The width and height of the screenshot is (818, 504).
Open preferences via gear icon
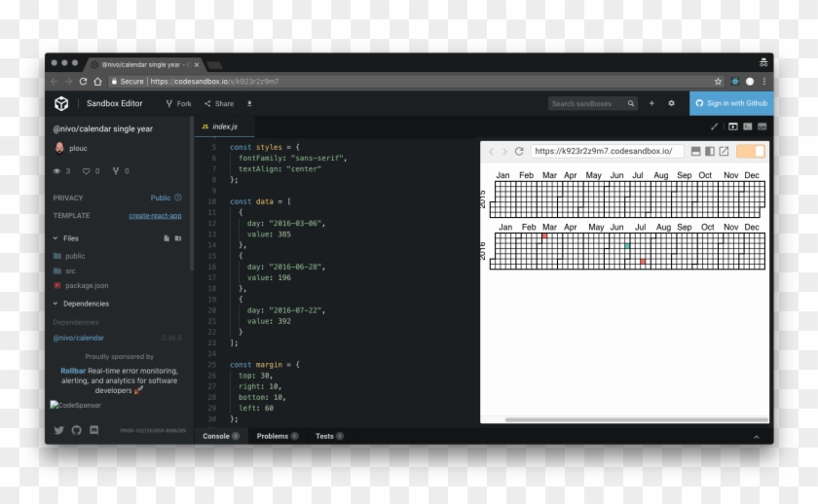click(671, 103)
